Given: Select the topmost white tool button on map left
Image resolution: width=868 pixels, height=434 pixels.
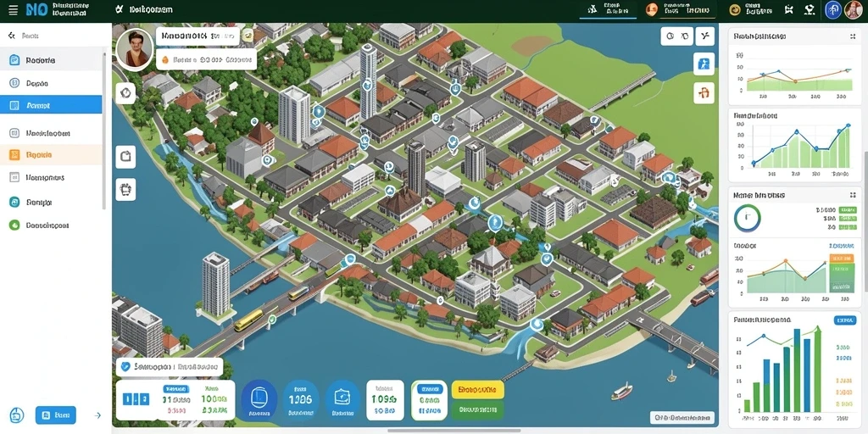Looking at the screenshot, I should [125, 93].
